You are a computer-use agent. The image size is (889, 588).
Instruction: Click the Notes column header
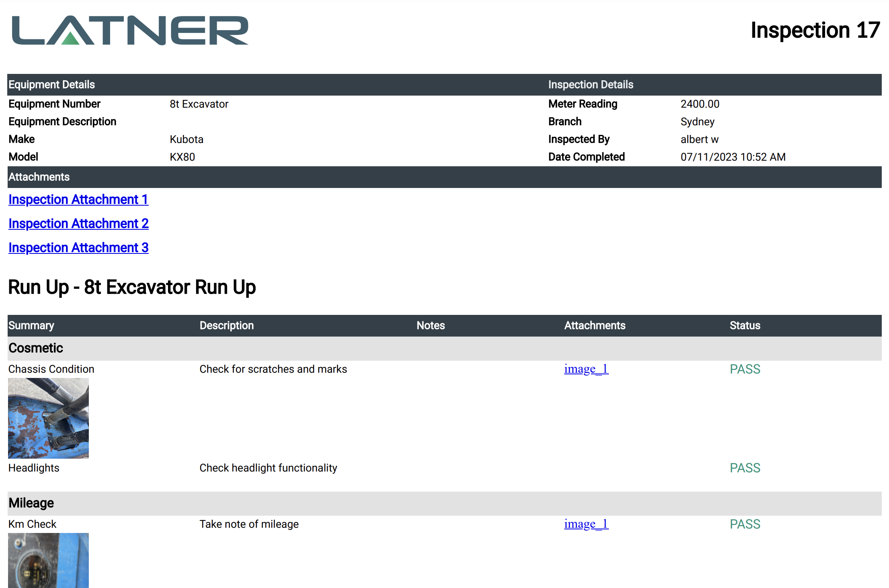click(430, 325)
